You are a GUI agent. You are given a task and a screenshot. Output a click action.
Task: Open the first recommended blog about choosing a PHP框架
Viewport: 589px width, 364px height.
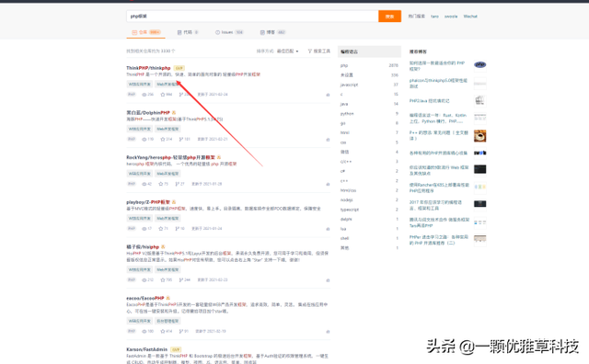(437, 65)
